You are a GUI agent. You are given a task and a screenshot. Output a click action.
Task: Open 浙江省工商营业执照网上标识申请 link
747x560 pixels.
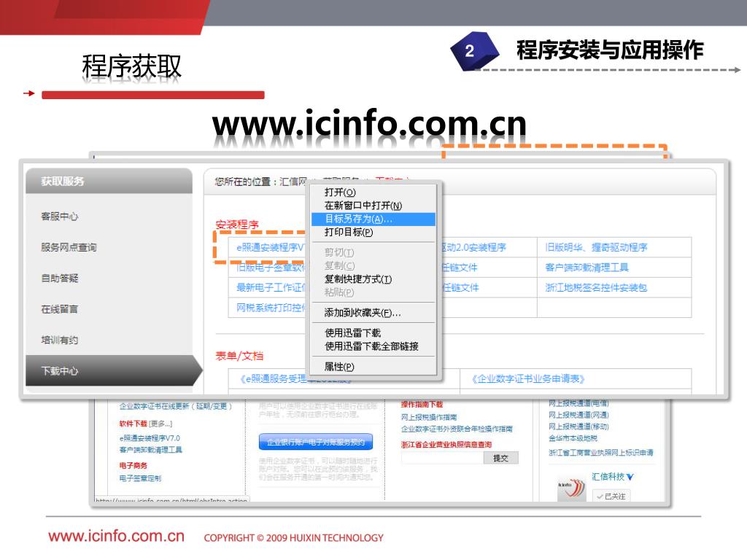601,452
